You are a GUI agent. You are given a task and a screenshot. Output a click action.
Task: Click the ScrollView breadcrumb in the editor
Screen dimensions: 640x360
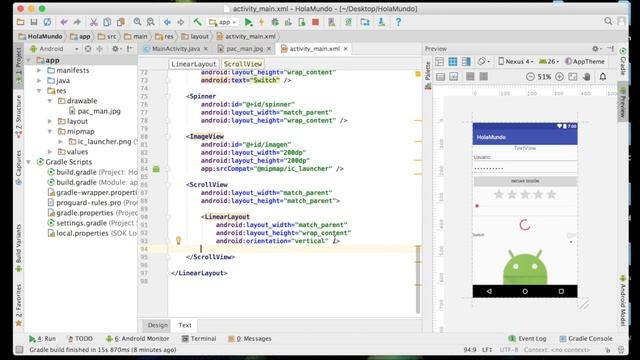(242, 64)
